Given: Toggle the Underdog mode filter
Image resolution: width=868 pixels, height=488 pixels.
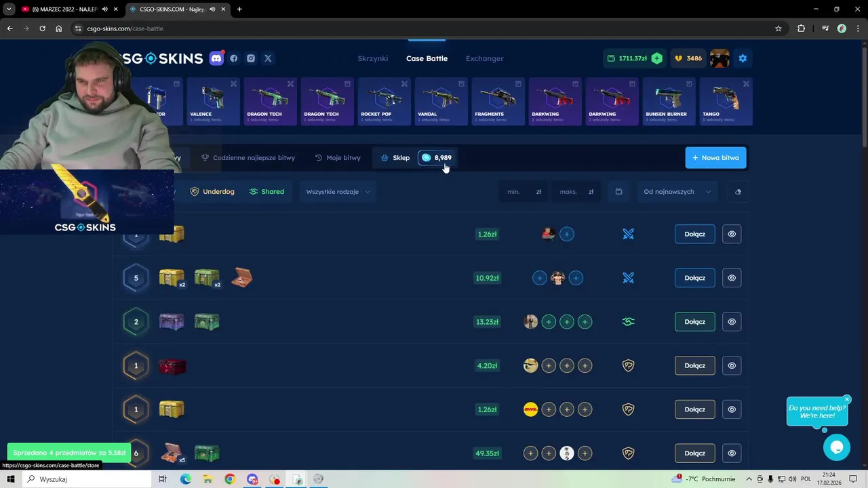Looking at the screenshot, I should (212, 192).
